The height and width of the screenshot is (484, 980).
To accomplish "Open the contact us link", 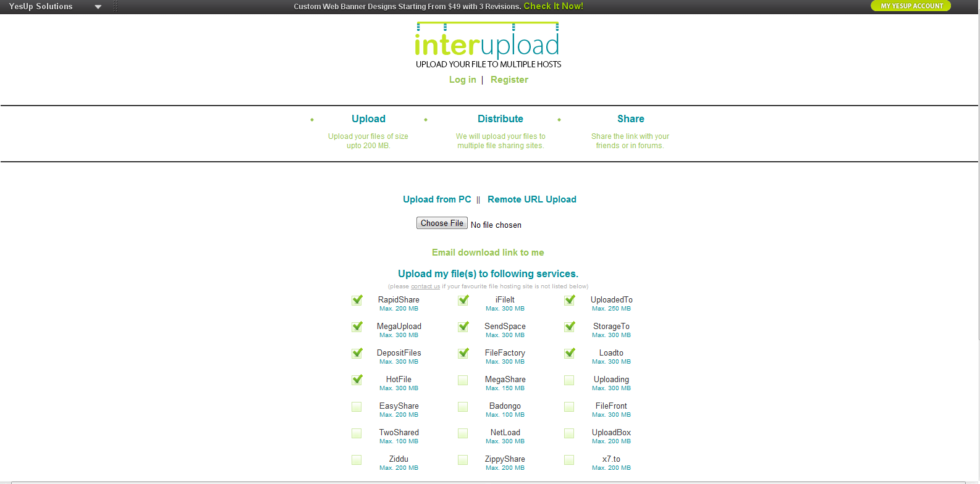I will pyautogui.click(x=425, y=286).
